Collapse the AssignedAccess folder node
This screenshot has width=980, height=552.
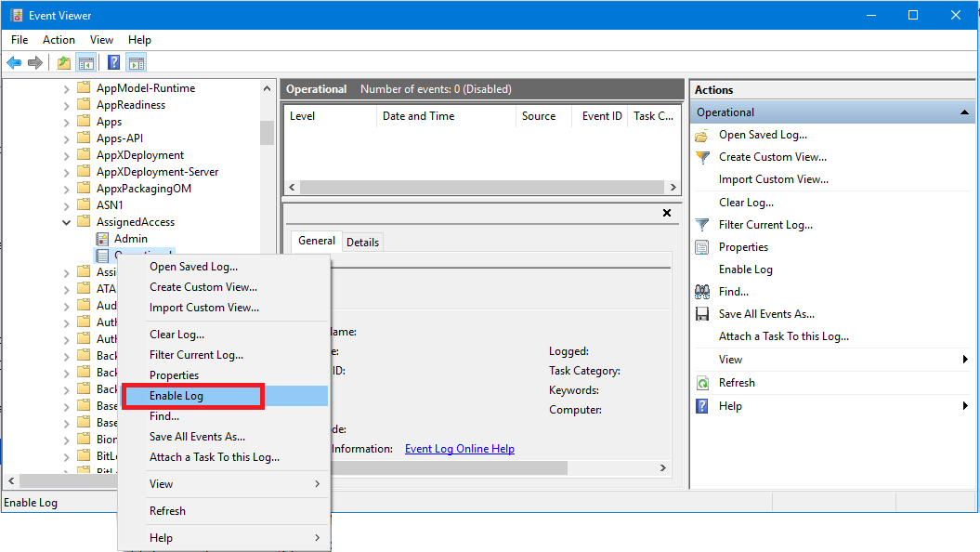(x=67, y=222)
